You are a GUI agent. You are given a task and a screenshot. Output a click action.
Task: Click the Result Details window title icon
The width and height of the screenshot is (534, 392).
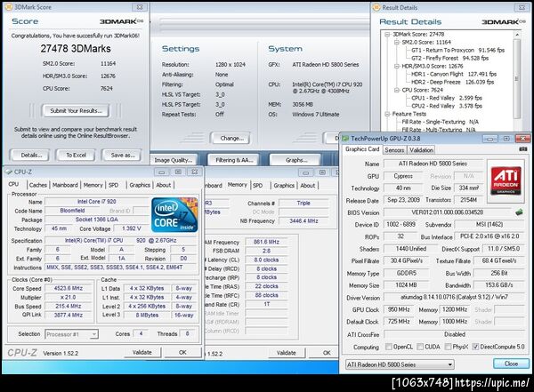[376, 7]
